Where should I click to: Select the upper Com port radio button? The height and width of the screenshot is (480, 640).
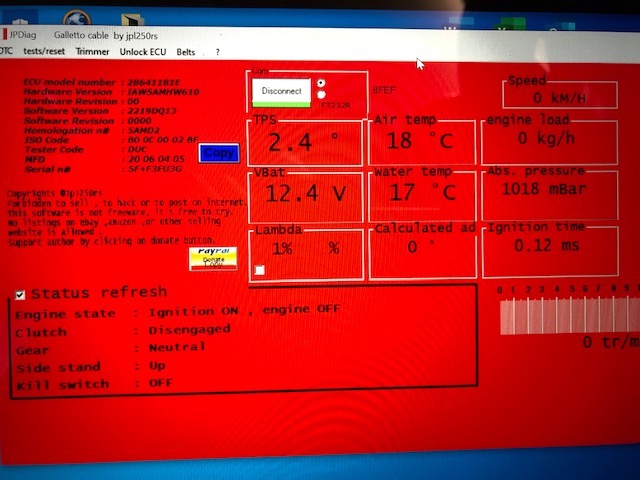point(320,84)
